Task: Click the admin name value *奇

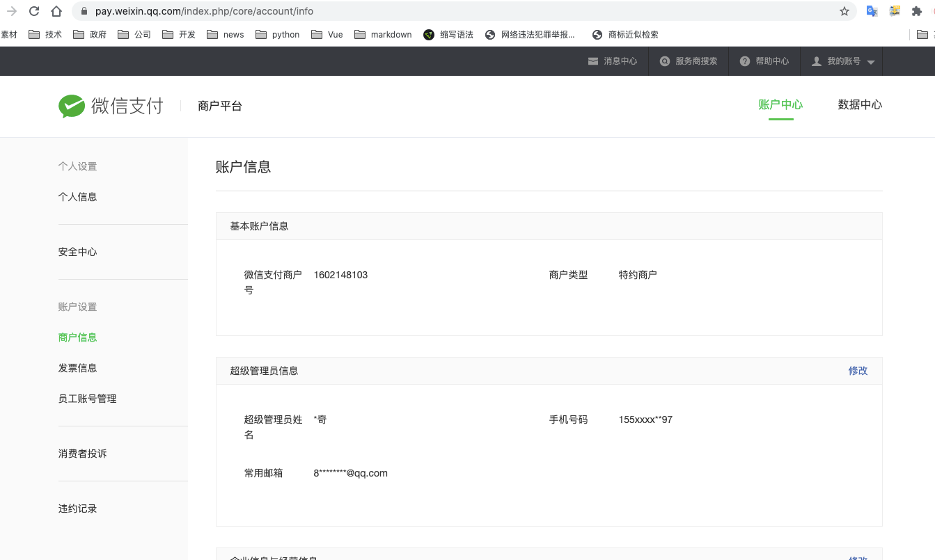Action: [x=320, y=419]
